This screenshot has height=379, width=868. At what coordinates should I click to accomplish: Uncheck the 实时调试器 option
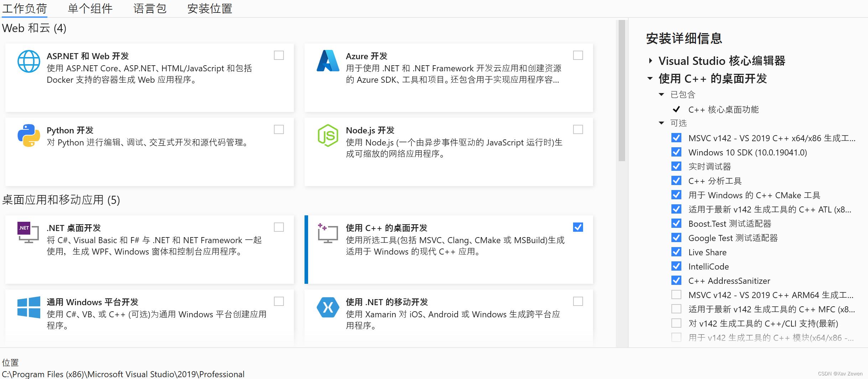676,167
